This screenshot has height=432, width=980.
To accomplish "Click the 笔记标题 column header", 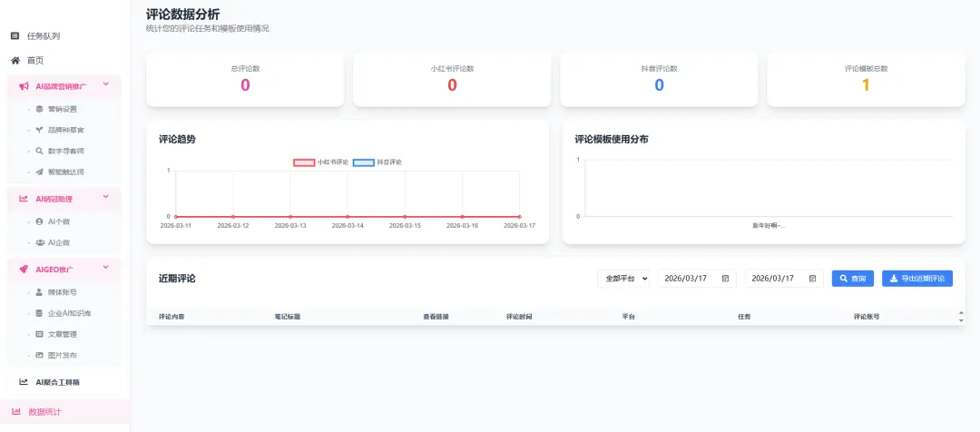I will (x=288, y=317).
